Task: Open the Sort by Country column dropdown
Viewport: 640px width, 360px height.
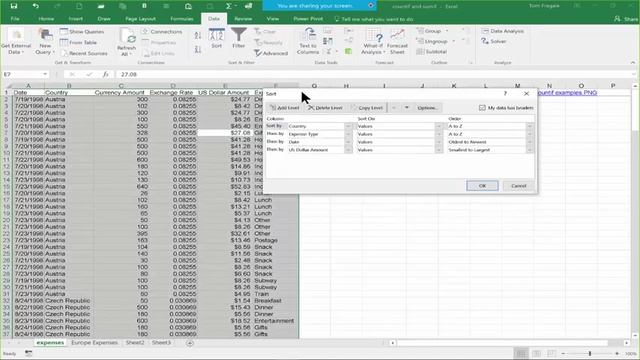Action: pos(348,126)
